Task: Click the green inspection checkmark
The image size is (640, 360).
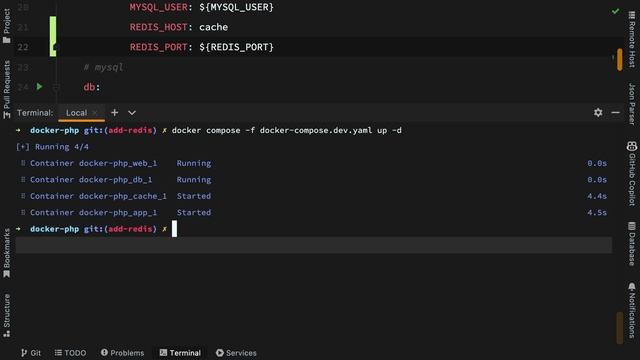Action: [616, 11]
